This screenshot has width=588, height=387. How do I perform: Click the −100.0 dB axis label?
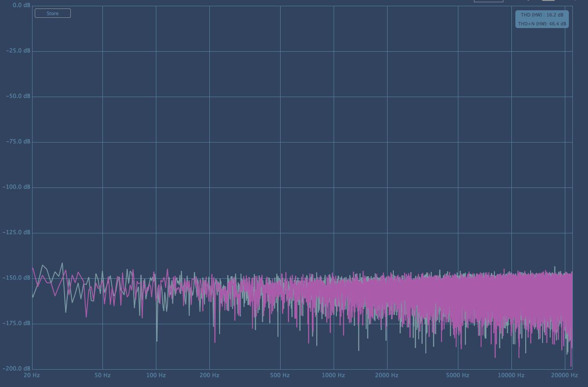coord(17,187)
